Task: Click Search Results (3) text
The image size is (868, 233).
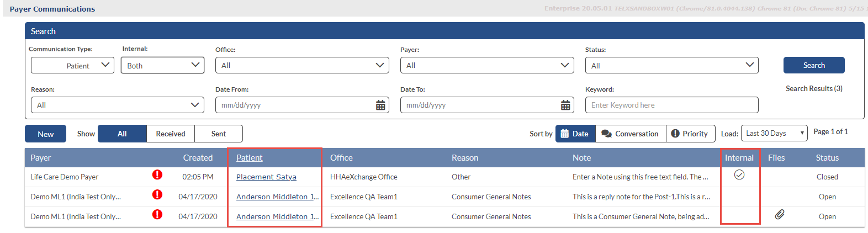Action: (x=814, y=88)
